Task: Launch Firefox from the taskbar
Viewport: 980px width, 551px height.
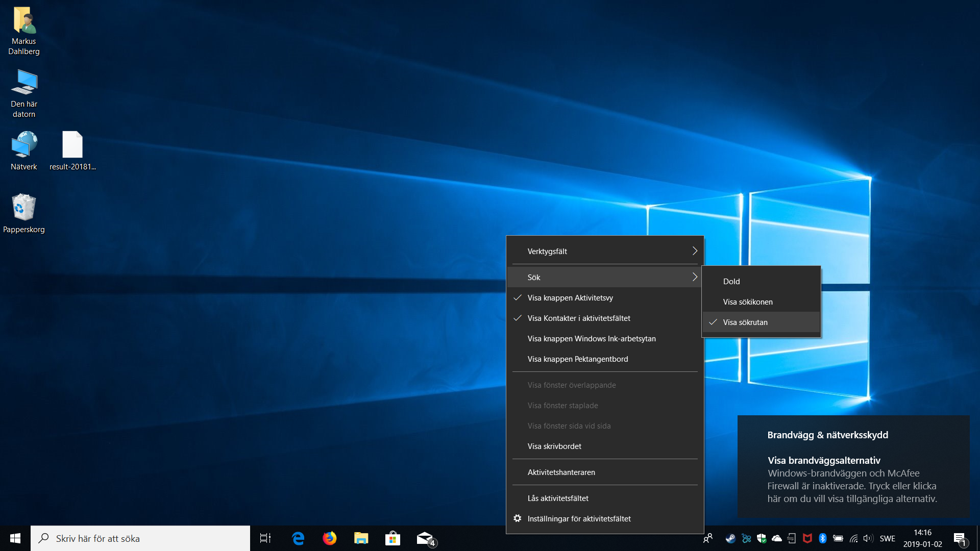Action: [329, 538]
